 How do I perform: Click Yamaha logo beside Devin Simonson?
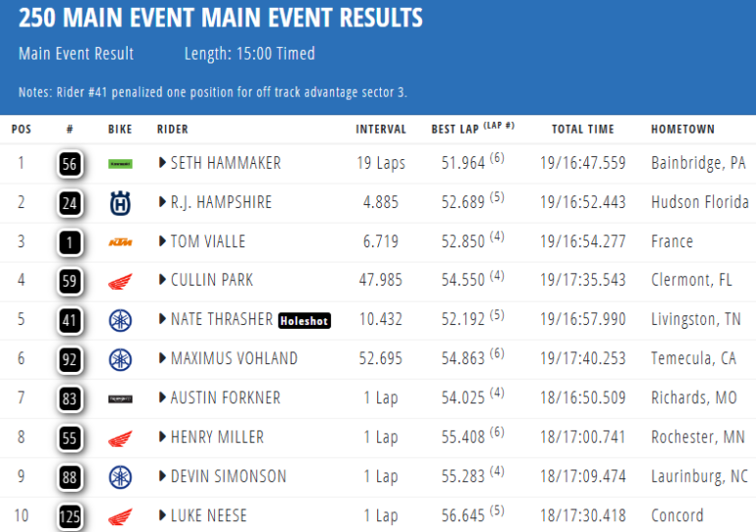120,476
